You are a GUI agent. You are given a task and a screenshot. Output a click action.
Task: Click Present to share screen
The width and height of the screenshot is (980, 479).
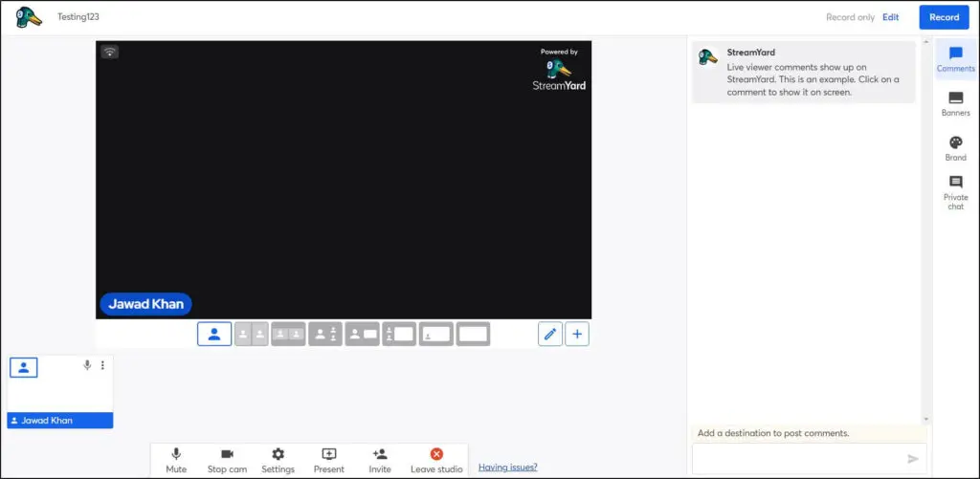[329, 461]
